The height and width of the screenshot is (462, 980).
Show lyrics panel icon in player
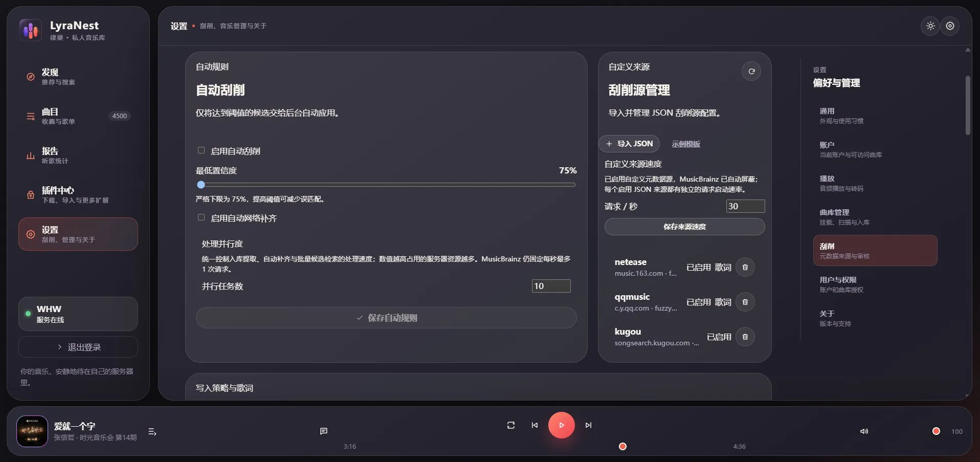(x=324, y=431)
